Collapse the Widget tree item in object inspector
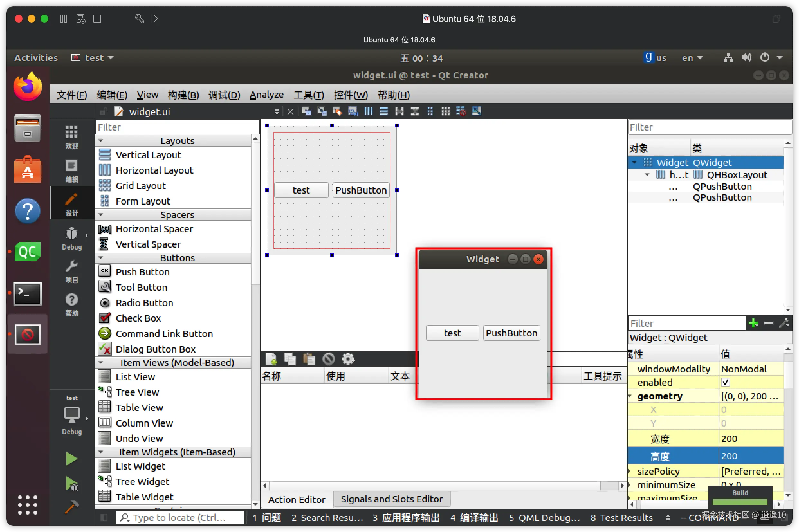Image resolution: width=799 pixels, height=532 pixels. coord(634,162)
